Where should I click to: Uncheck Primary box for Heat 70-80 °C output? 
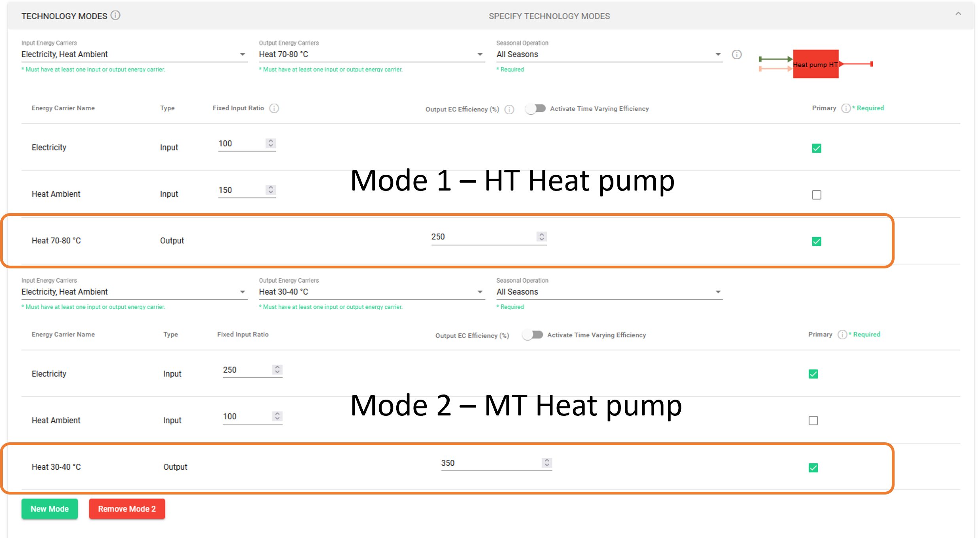click(816, 242)
